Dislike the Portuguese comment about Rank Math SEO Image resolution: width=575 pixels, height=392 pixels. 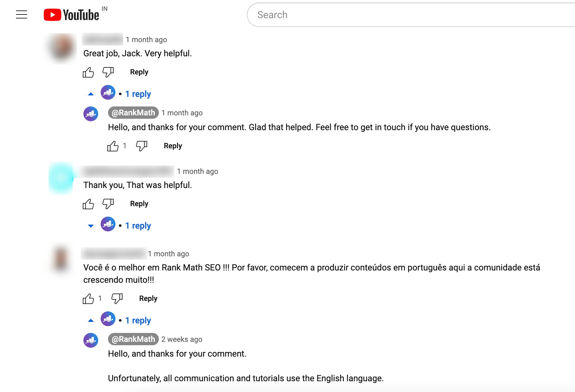(x=116, y=298)
